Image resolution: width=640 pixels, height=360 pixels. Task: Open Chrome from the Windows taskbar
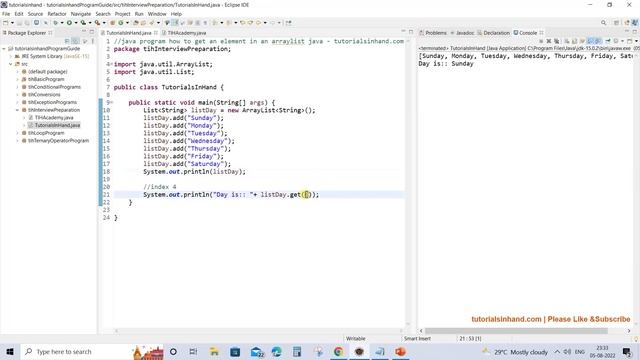[338, 351]
